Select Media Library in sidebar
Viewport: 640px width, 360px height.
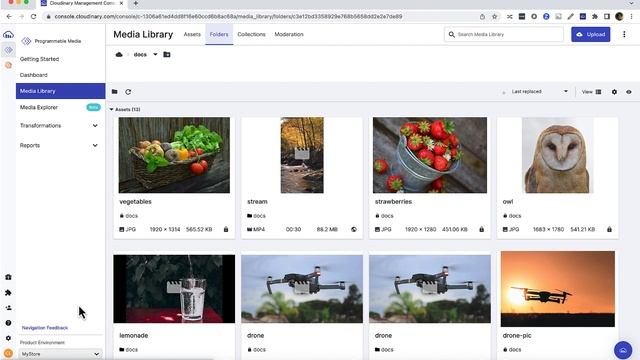point(60,91)
